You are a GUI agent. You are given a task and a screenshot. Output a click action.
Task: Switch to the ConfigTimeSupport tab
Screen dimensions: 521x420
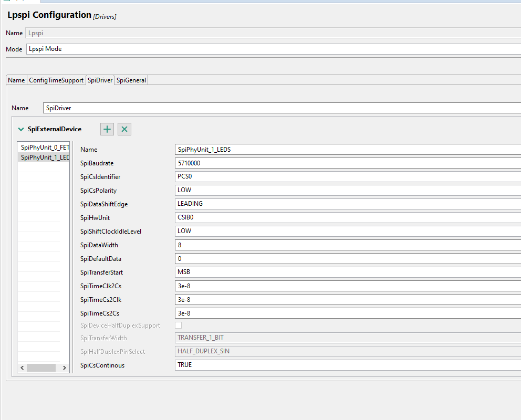[x=56, y=80]
